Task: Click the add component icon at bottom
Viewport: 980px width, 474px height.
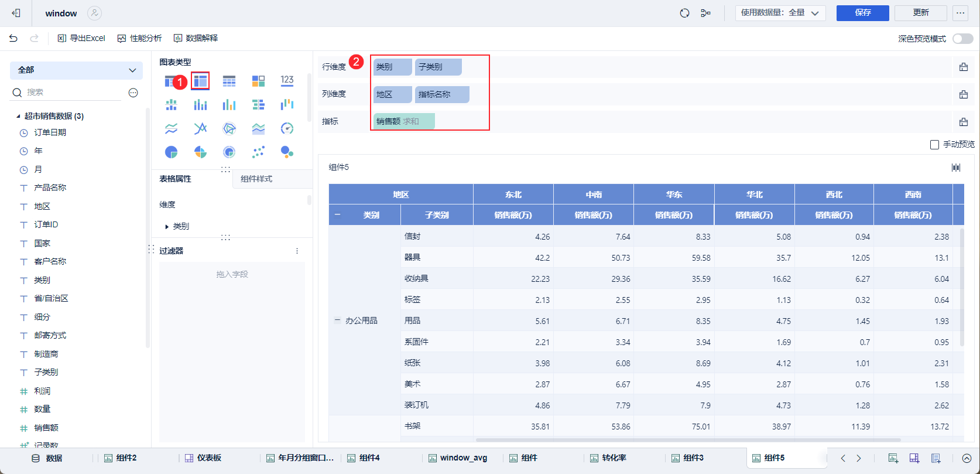Action: point(893,458)
